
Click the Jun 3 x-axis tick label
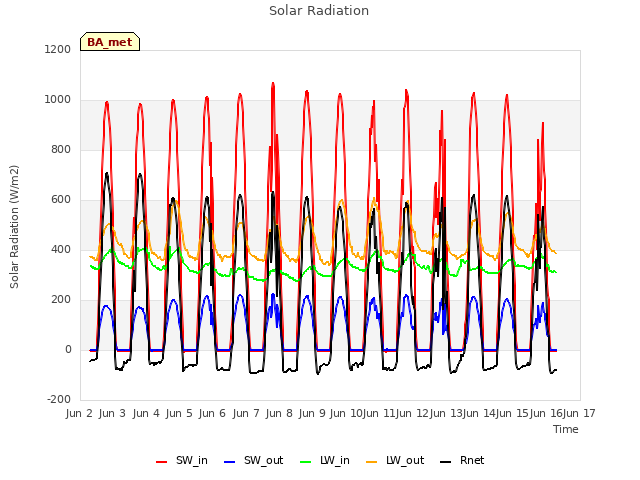(x=112, y=413)
